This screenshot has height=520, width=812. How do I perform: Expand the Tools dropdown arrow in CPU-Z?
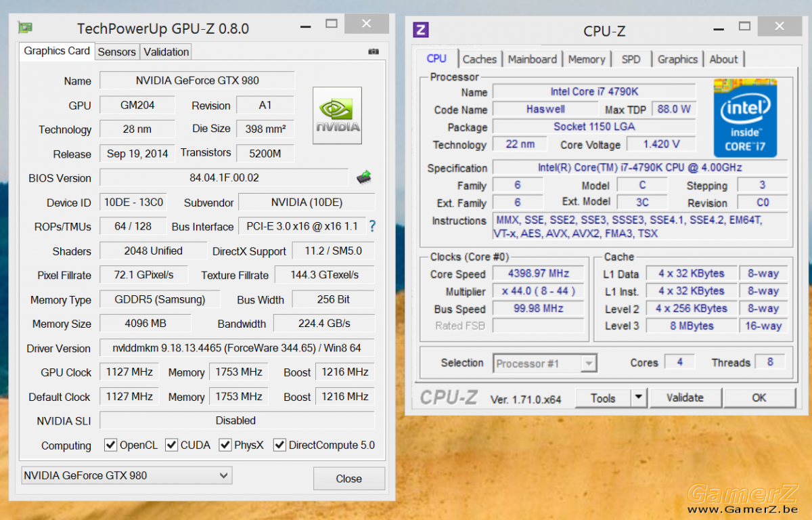click(639, 397)
